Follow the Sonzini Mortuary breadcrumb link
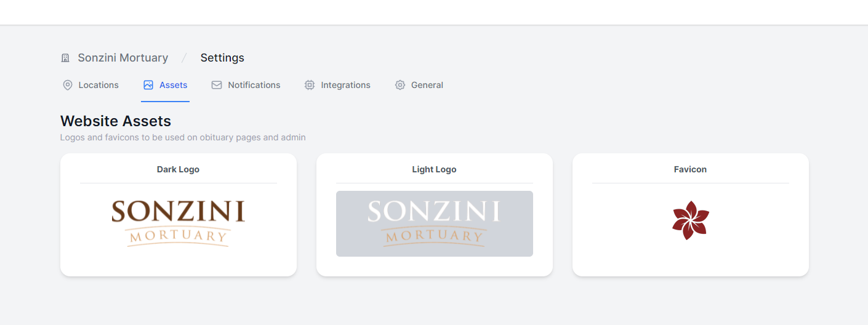The height and width of the screenshot is (325, 868). pyautogui.click(x=123, y=58)
